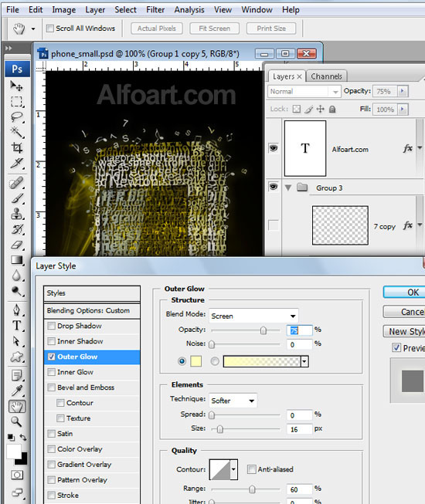Open the Analysis menu
This screenshot has width=425, height=504.
click(x=189, y=9)
